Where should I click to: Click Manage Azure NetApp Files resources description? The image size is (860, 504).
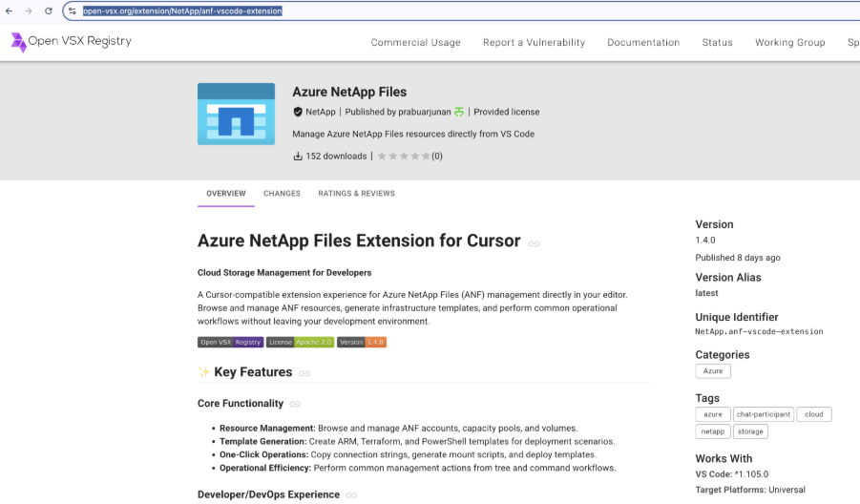[x=413, y=134]
